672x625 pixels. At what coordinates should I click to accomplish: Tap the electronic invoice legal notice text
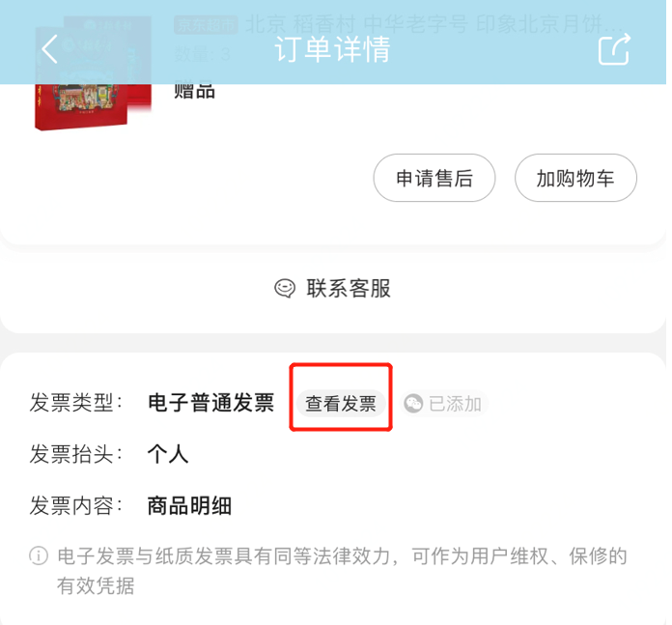(342, 571)
